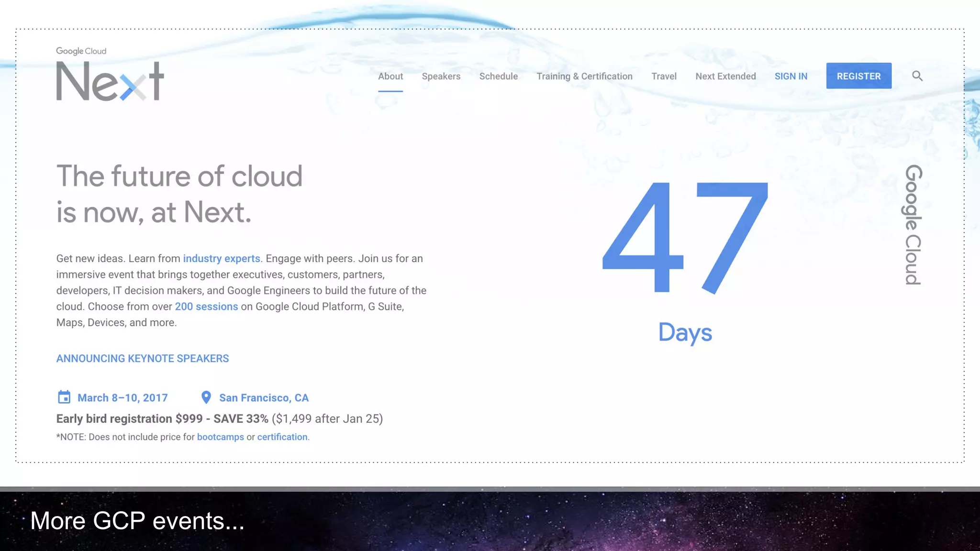The height and width of the screenshot is (551, 980).
Task: Follow the industry experts link
Action: click(222, 259)
